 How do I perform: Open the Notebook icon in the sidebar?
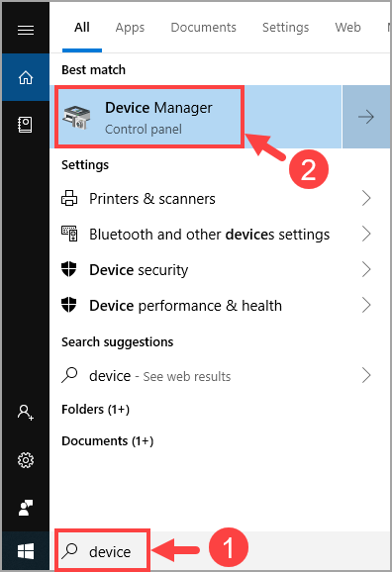[25, 125]
